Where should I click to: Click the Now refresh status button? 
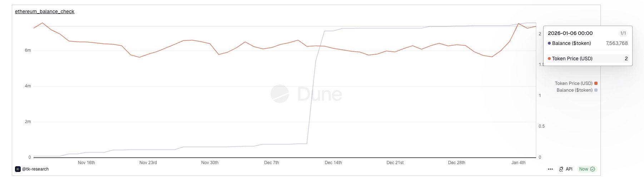click(584, 169)
